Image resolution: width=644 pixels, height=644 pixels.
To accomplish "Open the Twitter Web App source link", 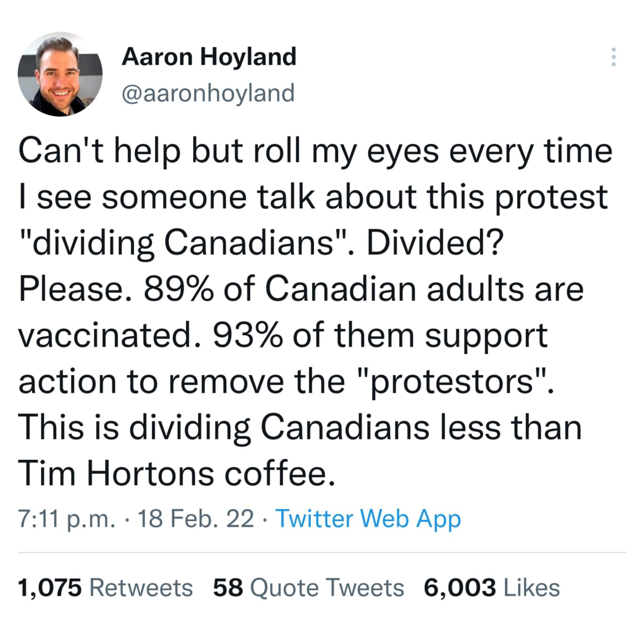I will pyautogui.click(x=368, y=518).
